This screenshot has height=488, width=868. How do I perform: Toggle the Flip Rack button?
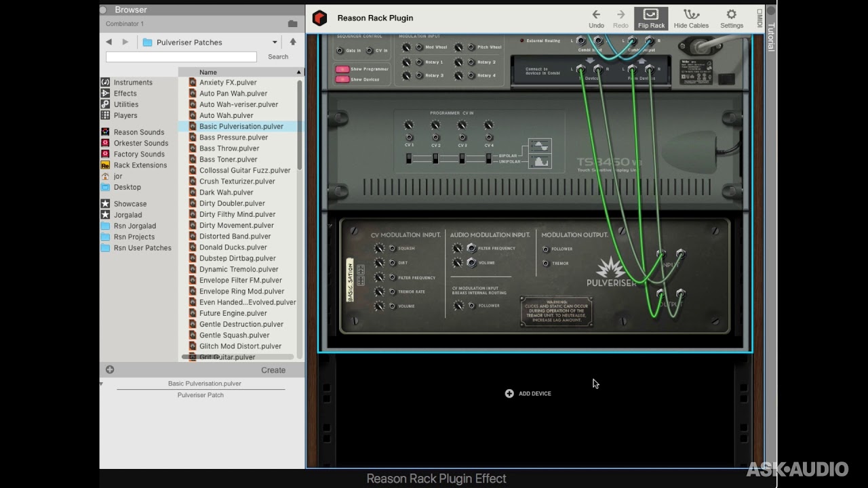[651, 18]
